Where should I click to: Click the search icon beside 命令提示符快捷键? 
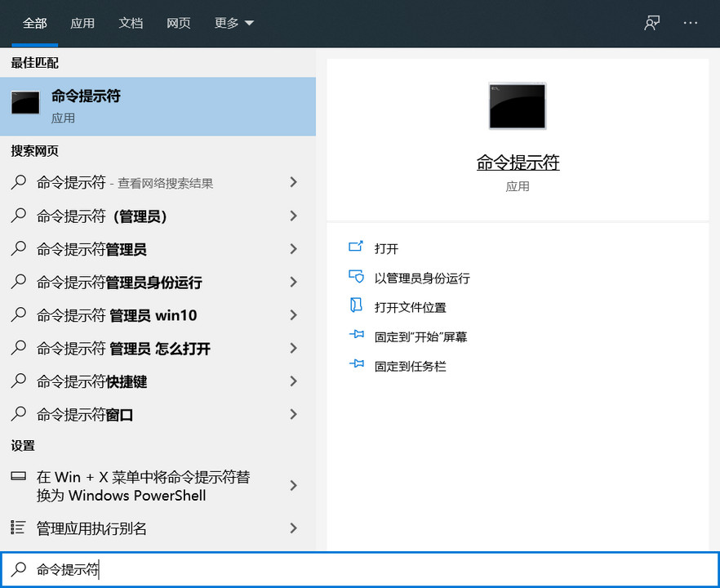pyautogui.click(x=18, y=381)
